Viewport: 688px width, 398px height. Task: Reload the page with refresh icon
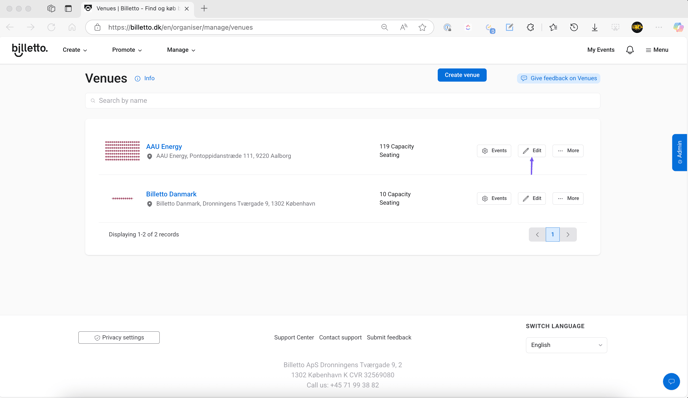(x=51, y=27)
